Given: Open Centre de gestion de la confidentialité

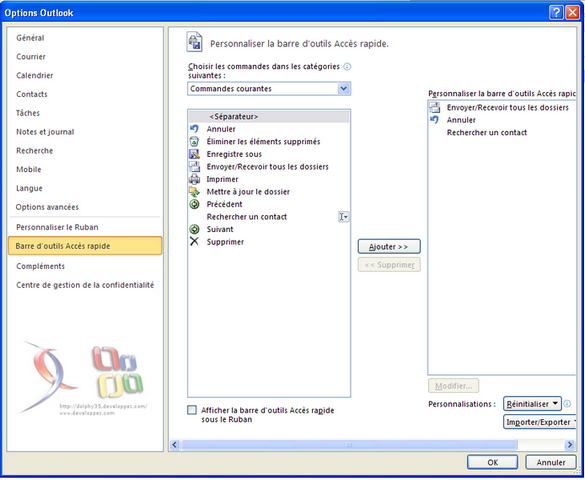Looking at the screenshot, I should tap(85, 285).
